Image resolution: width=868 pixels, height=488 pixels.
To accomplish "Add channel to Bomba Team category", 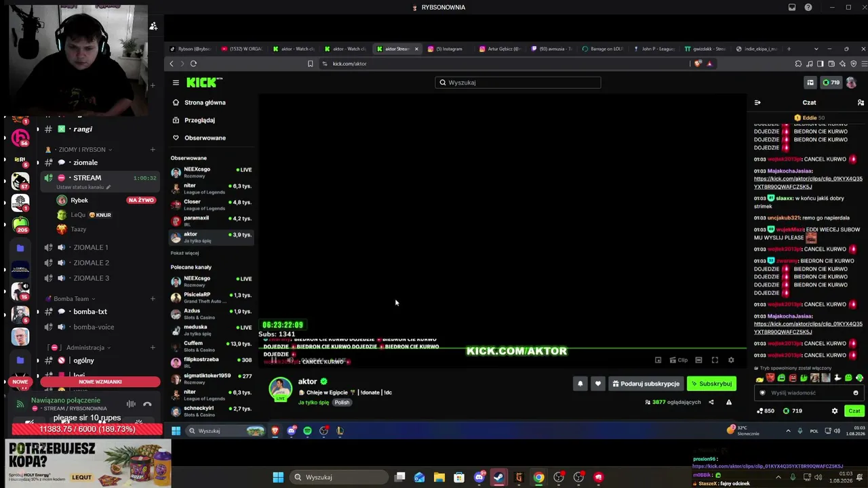I will [153, 299].
